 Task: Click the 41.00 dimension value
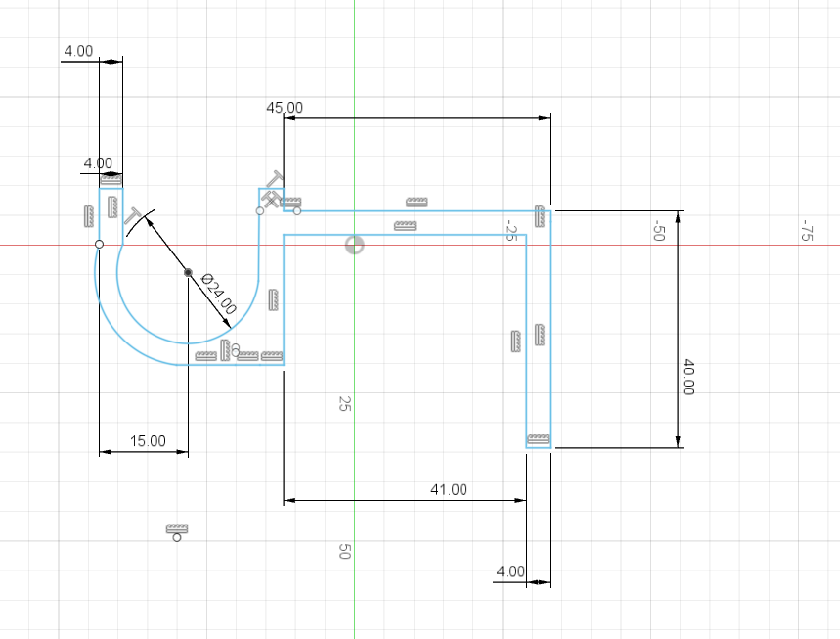449,489
